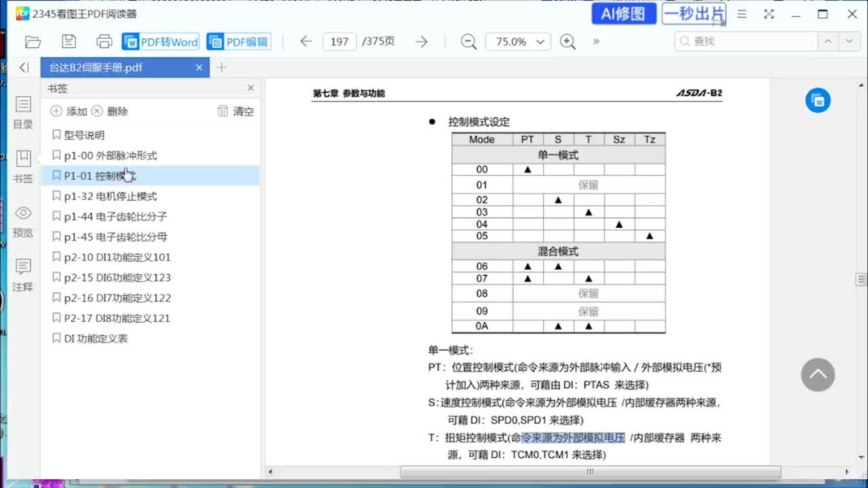Open a file with the folder icon
This screenshot has height=488, width=868.
[33, 41]
